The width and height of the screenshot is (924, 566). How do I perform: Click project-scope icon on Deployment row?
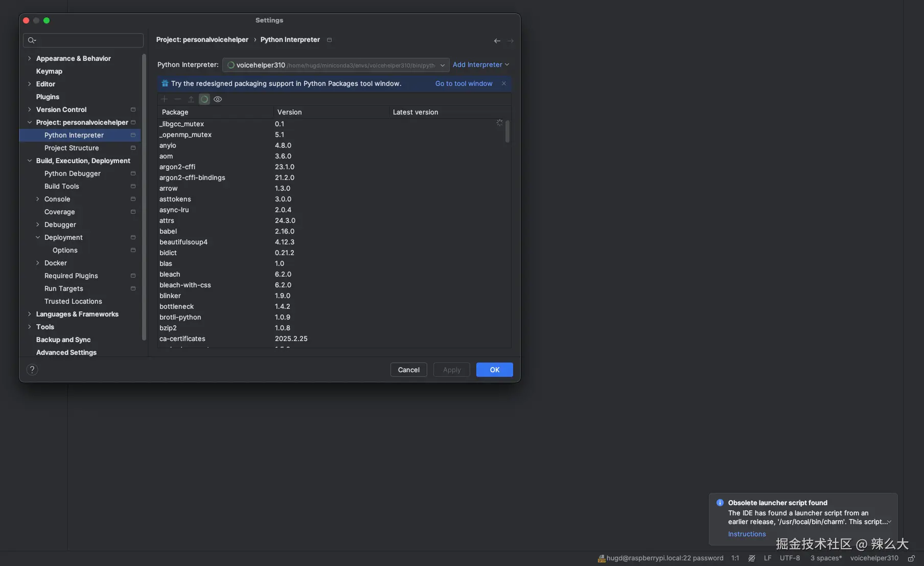tap(133, 237)
